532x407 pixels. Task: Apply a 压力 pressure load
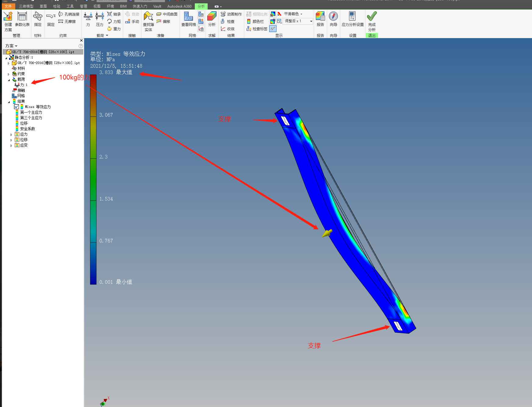100,19
